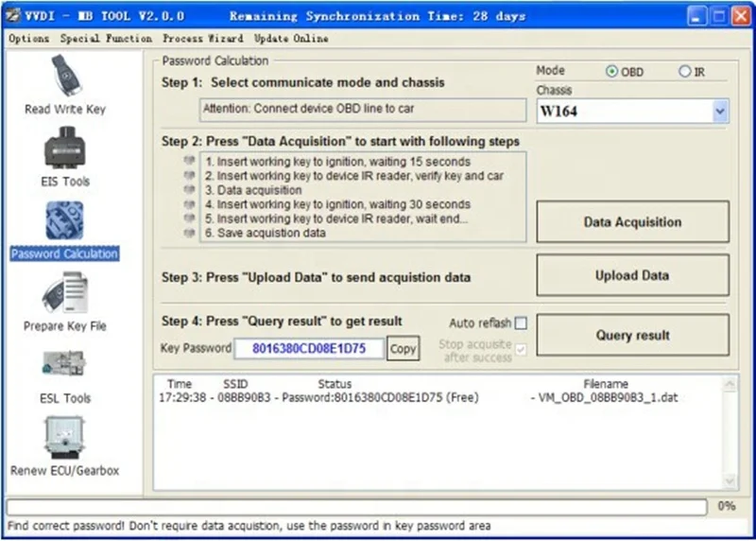The height and width of the screenshot is (541, 756).
Task: Click the VVDI app icon in title bar
Action: [13, 16]
